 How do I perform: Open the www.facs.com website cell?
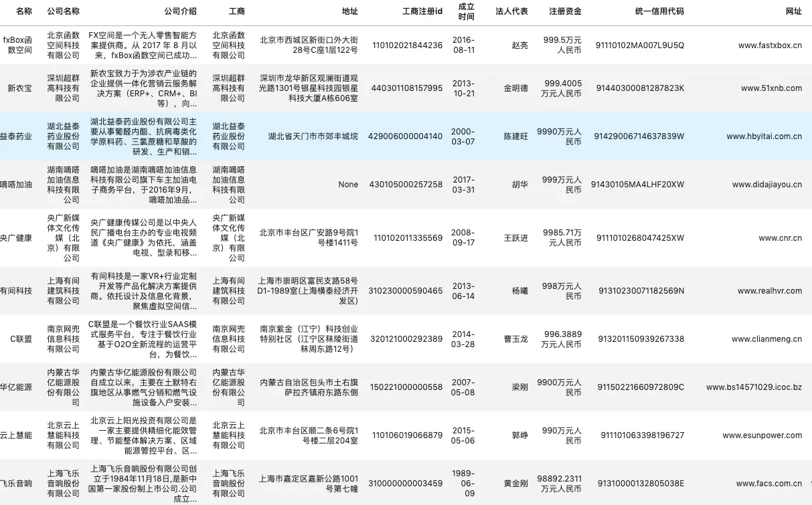click(769, 484)
